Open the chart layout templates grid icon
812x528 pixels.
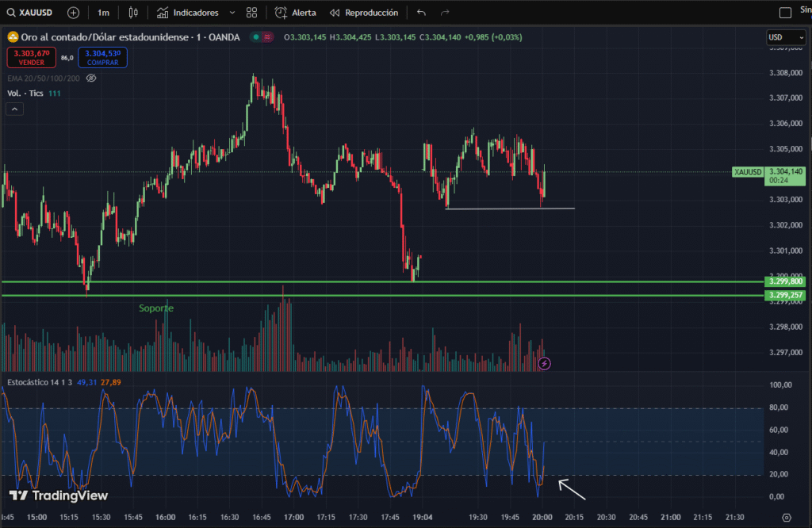click(252, 13)
